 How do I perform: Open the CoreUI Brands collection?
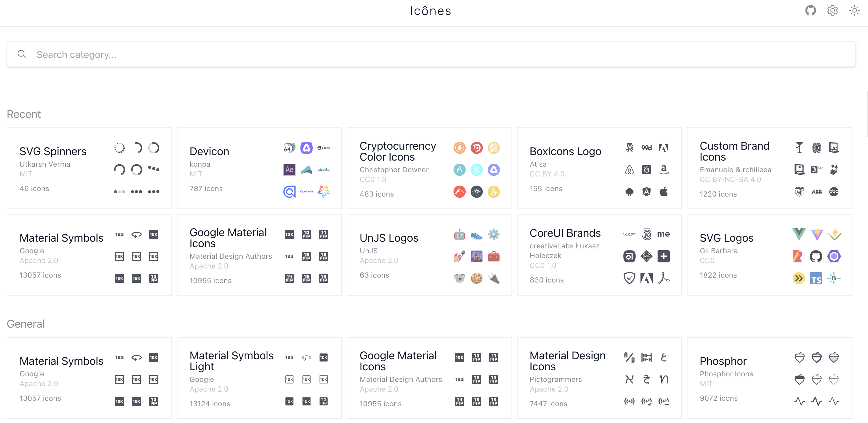pyautogui.click(x=565, y=233)
